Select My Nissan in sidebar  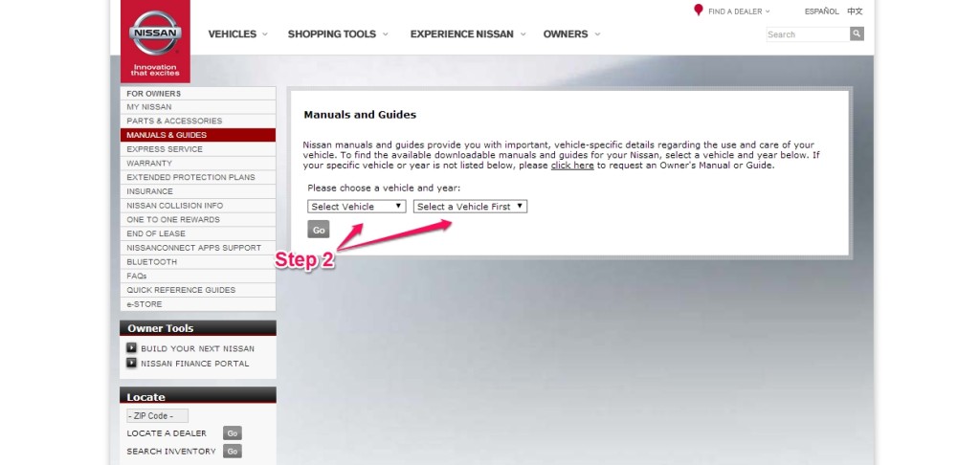(197, 107)
